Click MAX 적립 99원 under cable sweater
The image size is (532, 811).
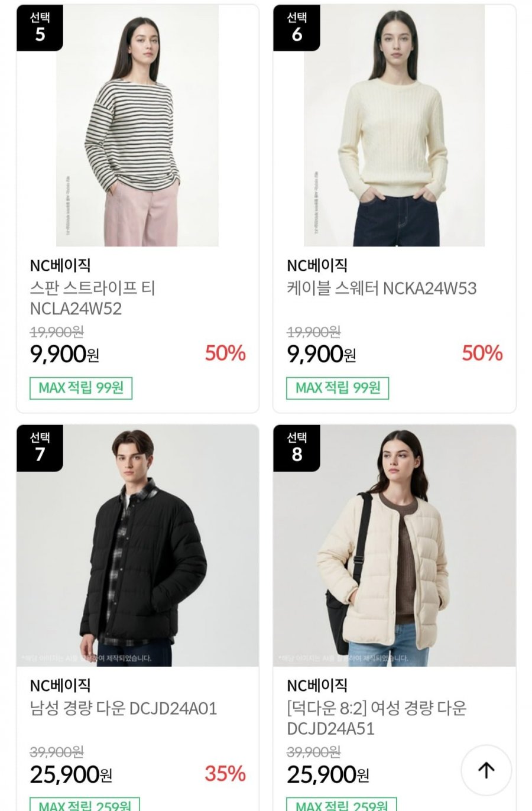pyautogui.click(x=338, y=388)
